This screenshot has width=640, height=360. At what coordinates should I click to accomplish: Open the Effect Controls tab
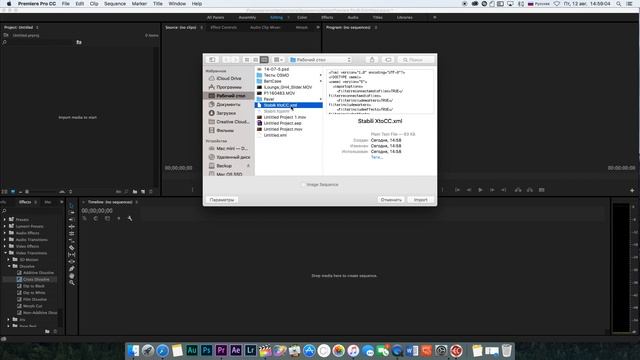tap(224, 27)
